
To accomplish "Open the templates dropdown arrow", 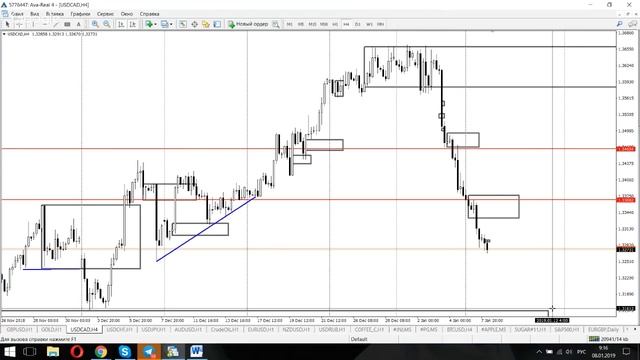I will [x=171, y=24].
